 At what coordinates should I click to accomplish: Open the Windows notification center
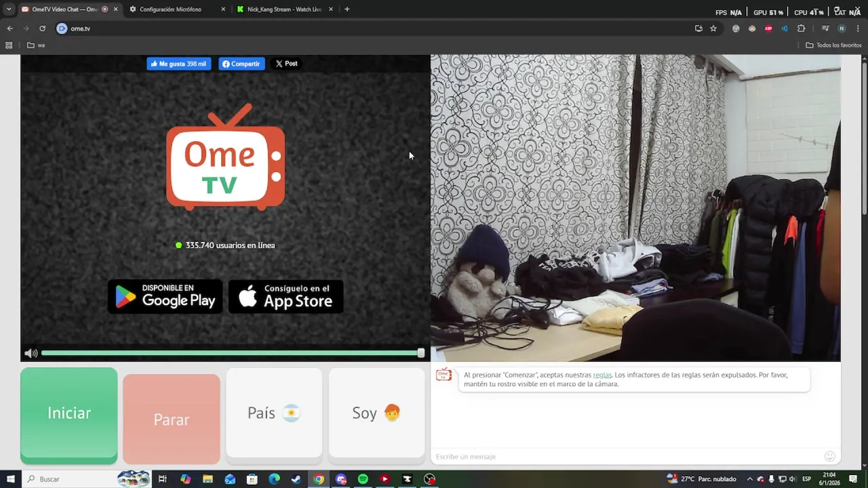[x=854, y=479]
